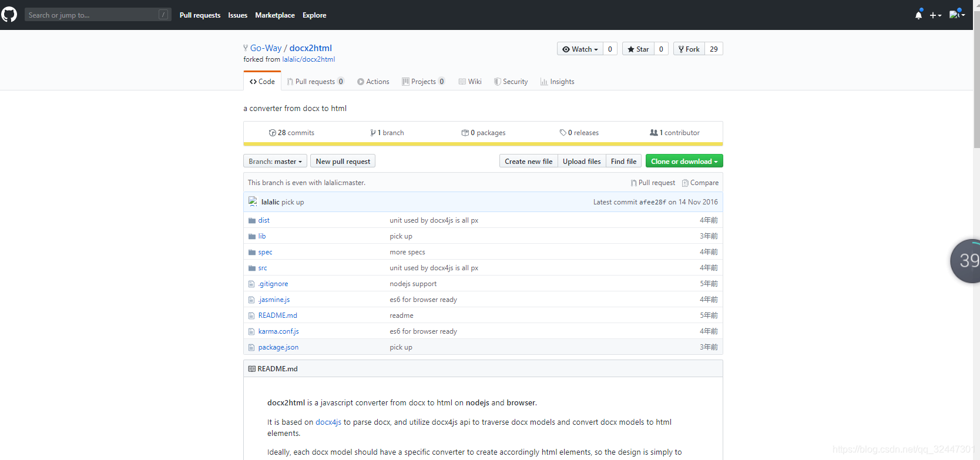The image size is (980, 460).
Task: Open Issues in top navigation
Action: pos(237,15)
